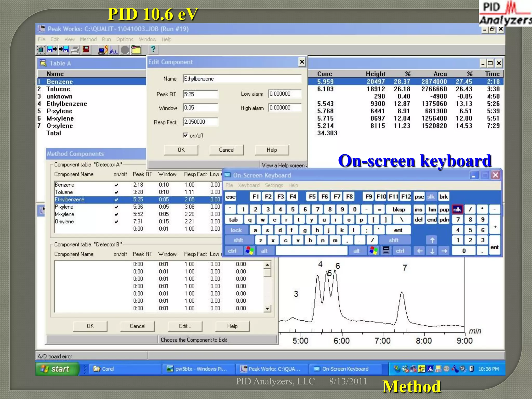Click the volume speaker icon in system tray

tap(463, 369)
